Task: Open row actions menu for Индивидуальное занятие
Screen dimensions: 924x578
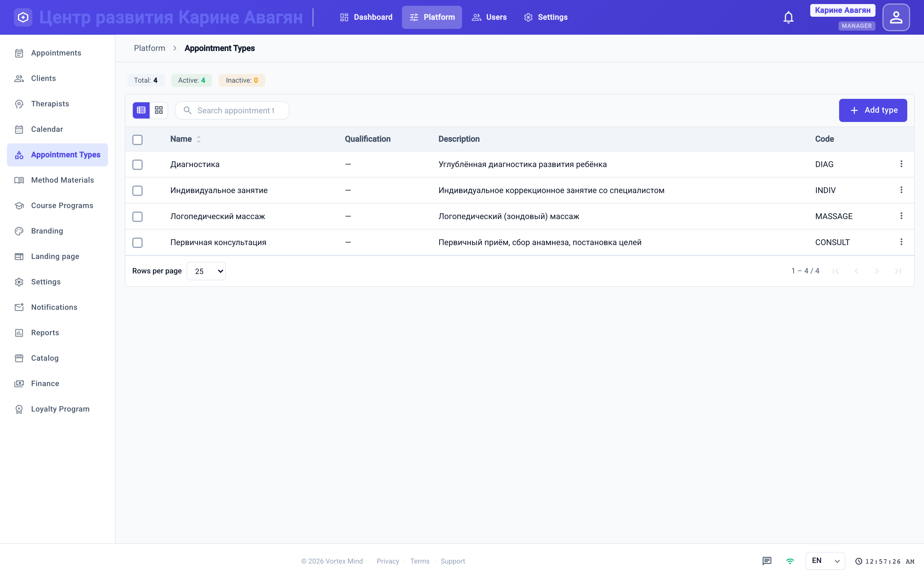Action: (901, 190)
